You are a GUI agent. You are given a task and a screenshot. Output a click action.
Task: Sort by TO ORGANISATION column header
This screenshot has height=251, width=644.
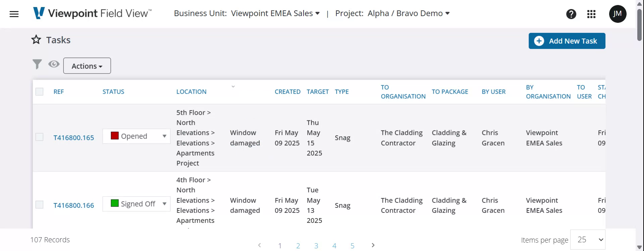pos(403,92)
